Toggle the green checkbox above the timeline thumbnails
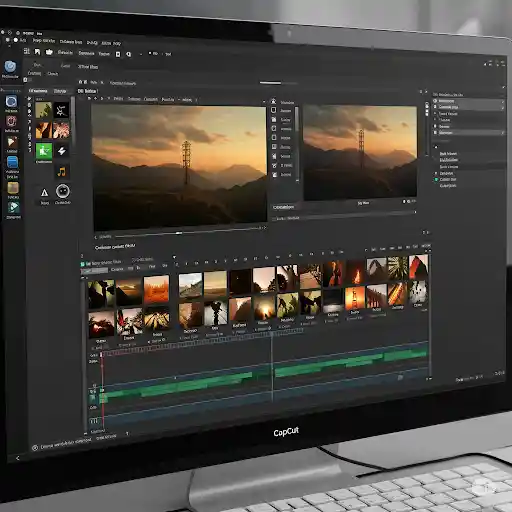Viewport: 512px width, 512px height. coord(83,264)
